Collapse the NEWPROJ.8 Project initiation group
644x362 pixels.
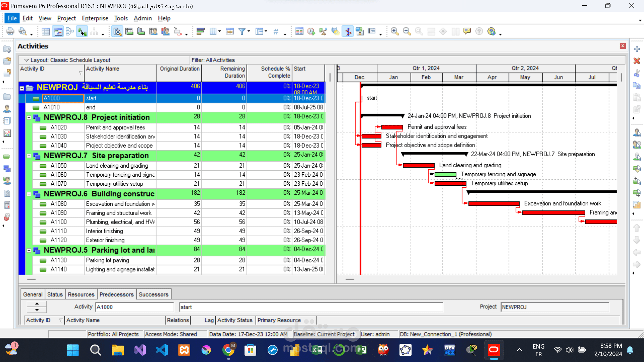click(29, 118)
